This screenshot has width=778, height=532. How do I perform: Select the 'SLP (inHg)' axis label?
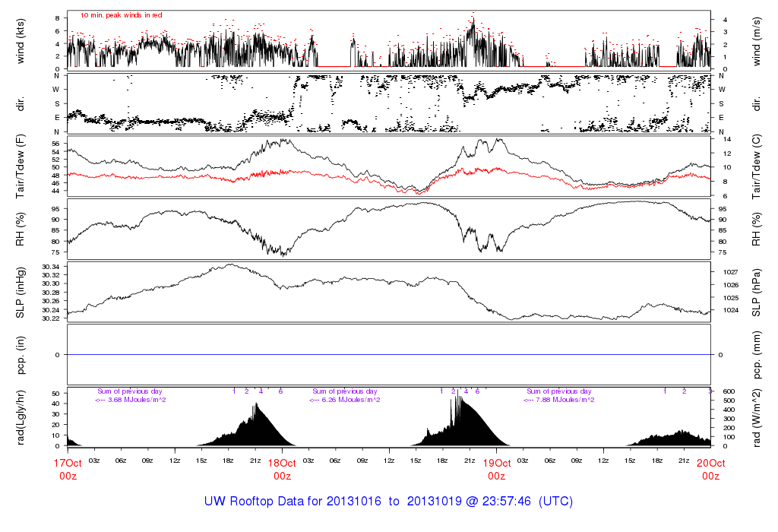click(x=21, y=293)
